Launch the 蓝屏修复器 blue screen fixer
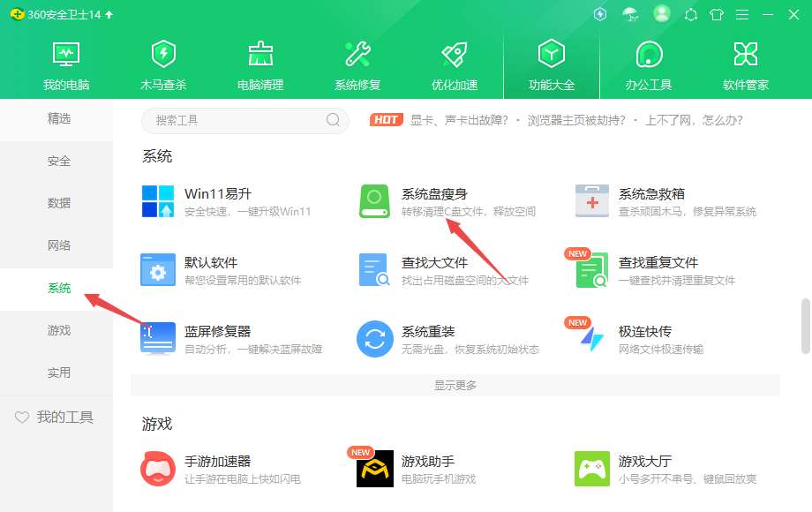Screen dimensions: 812x512 click(x=158, y=339)
